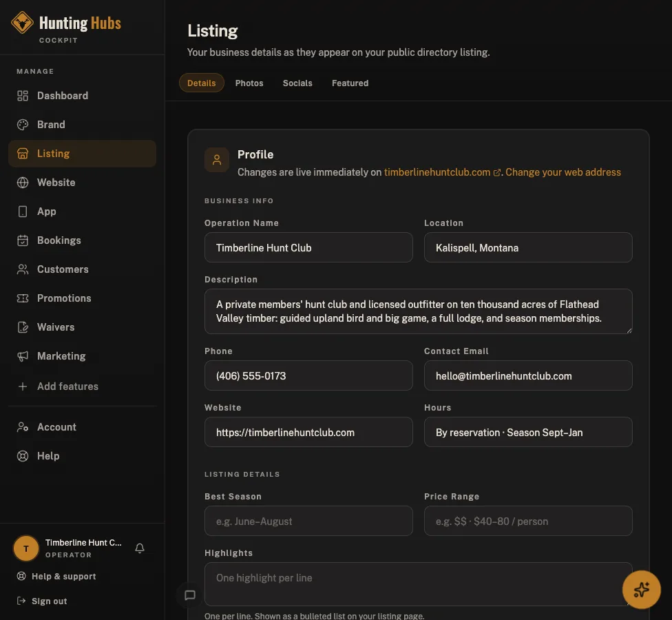This screenshot has width=672, height=620.
Task: Click the Best Season input
Action: (x=308, y=521)
